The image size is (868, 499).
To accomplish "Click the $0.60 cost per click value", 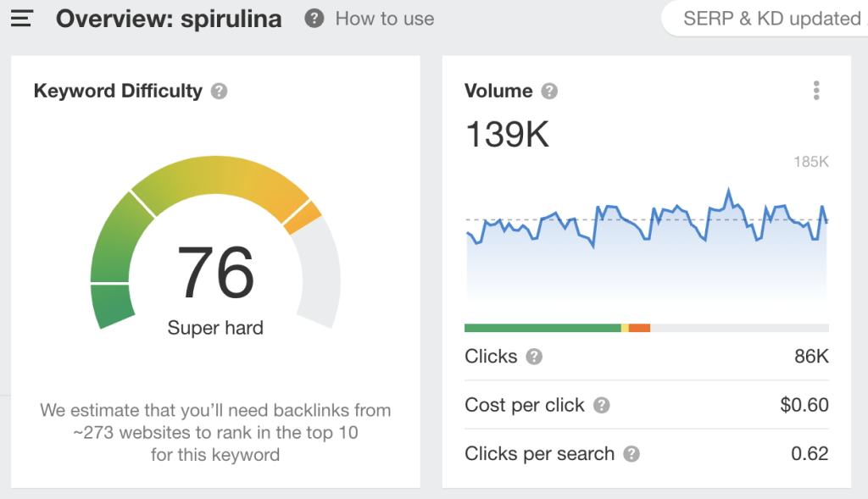I will click(x=804, y=405).
